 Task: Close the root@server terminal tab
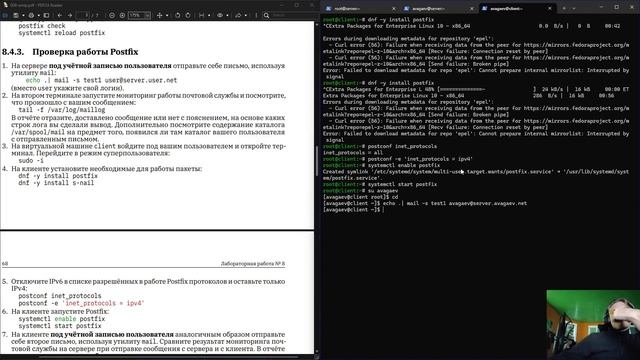pyautogui.click(x=394, y=9)
